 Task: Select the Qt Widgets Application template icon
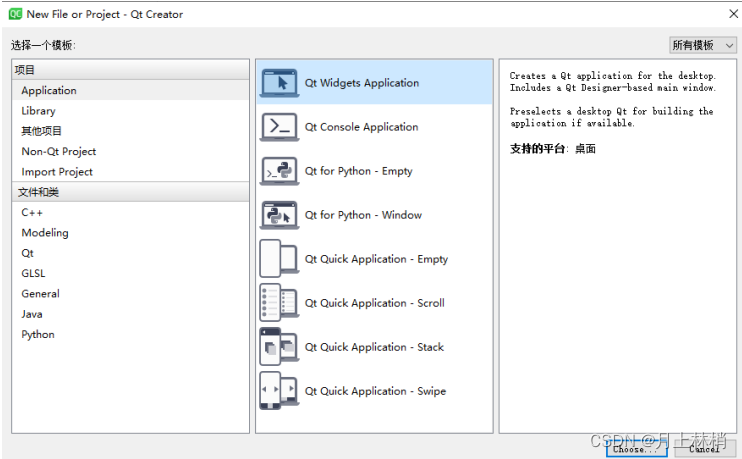pyautogui.click(x=279, y=83)
